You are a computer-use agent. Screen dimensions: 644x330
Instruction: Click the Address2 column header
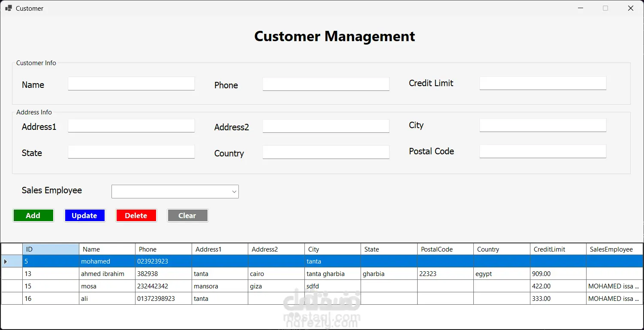[x=276, y=249]
